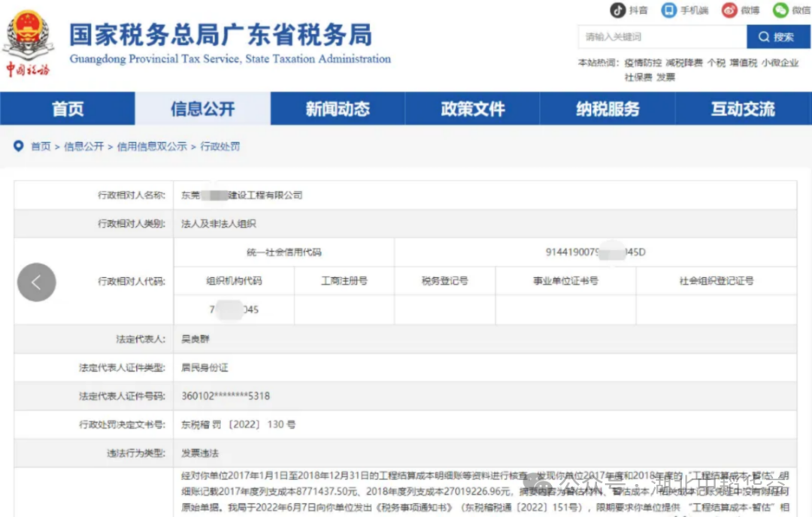
Task: Open the Douyin icon in the header
Action: click(620, 10)
